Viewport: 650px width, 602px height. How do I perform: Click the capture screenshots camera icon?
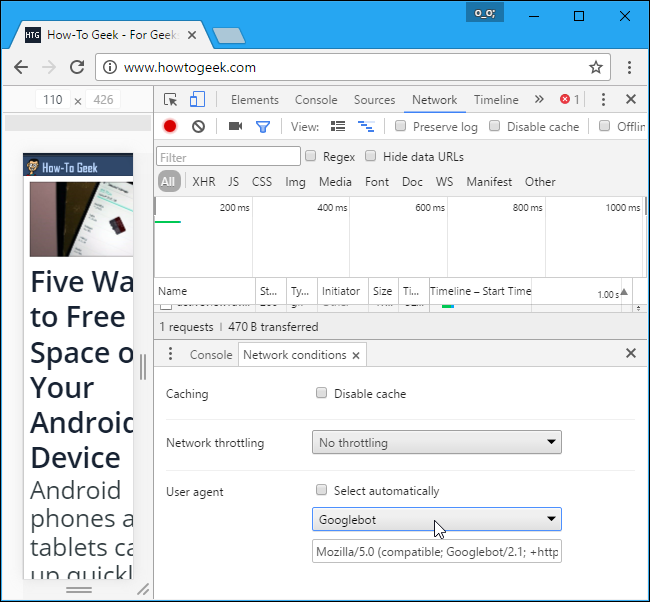coord(235,127)
